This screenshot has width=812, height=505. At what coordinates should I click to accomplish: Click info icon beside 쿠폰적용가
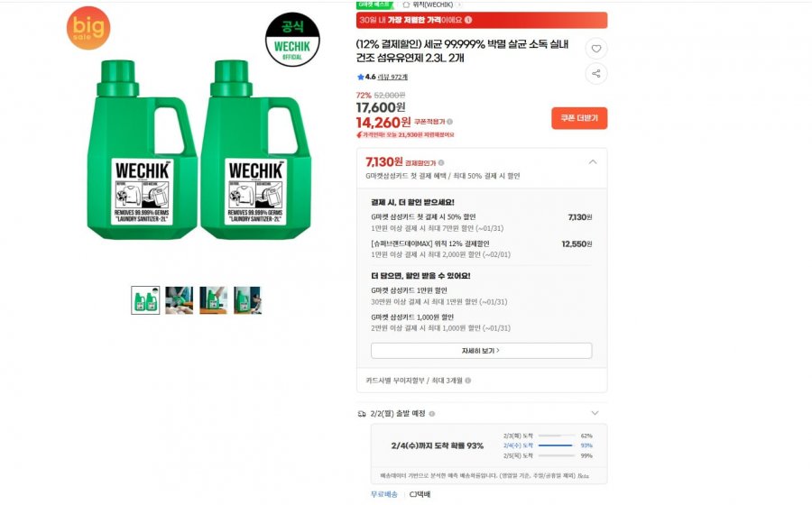tap(450, 122)
